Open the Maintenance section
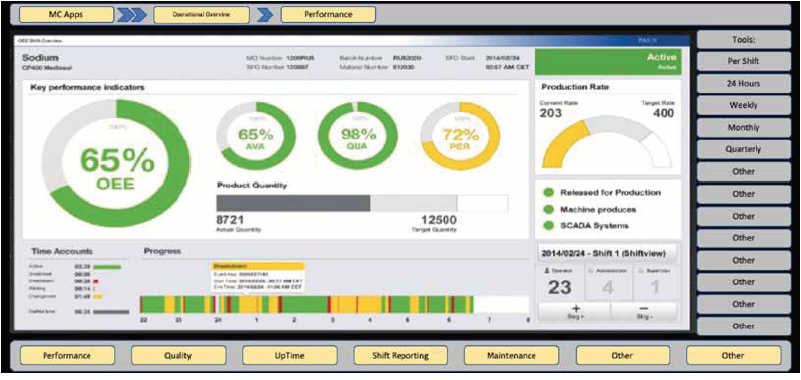The height and width of the screenshot is (380, 801). pos(511,355)
